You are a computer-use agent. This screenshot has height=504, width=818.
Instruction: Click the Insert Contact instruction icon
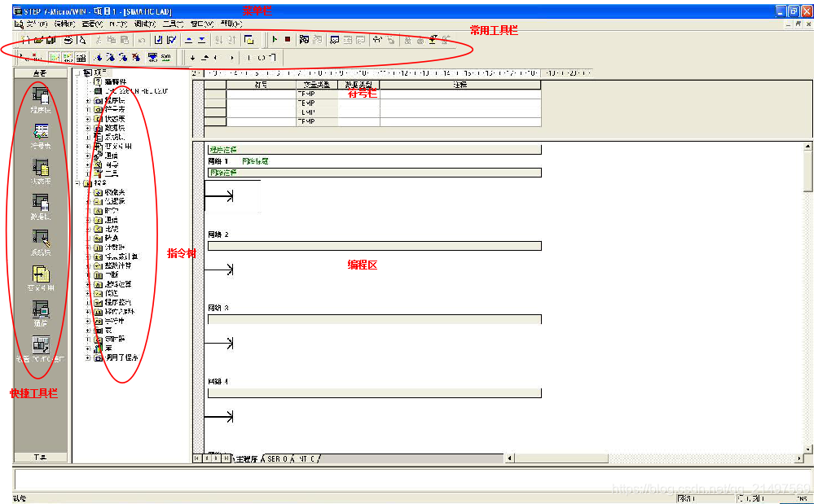pos(248,58)
